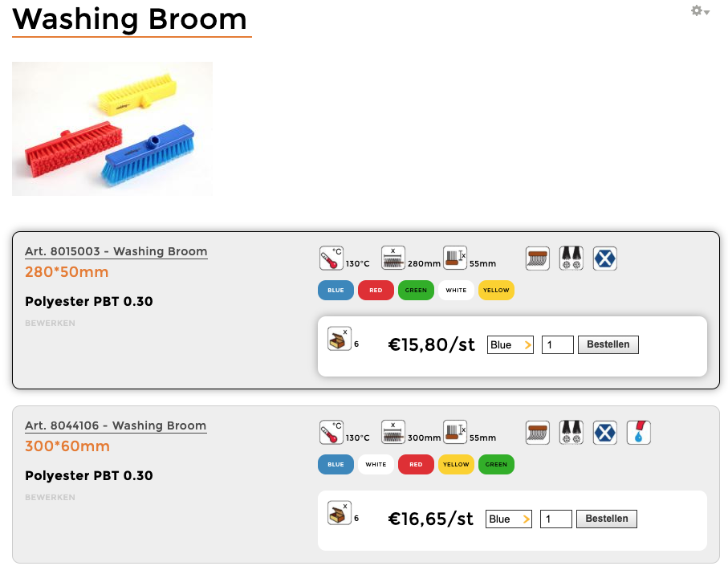Open Art. 8015003 - Washing Broom link

coord(116,251)
